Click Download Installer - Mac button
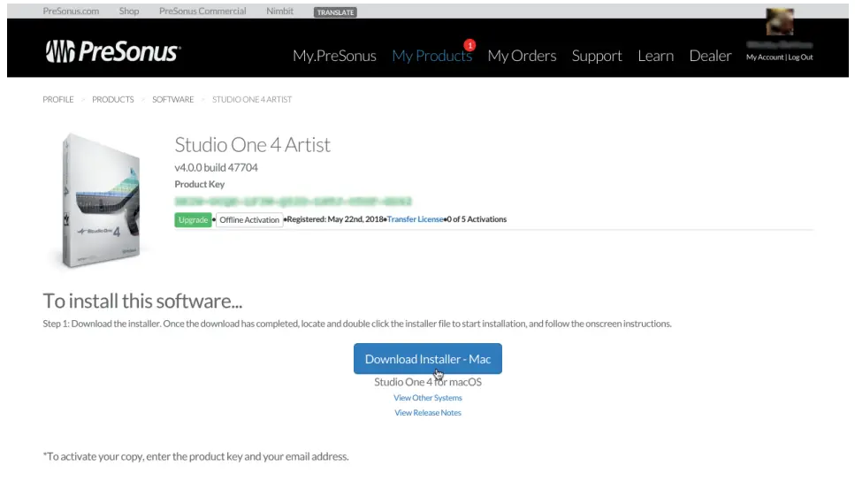 [x=428, y=359]
